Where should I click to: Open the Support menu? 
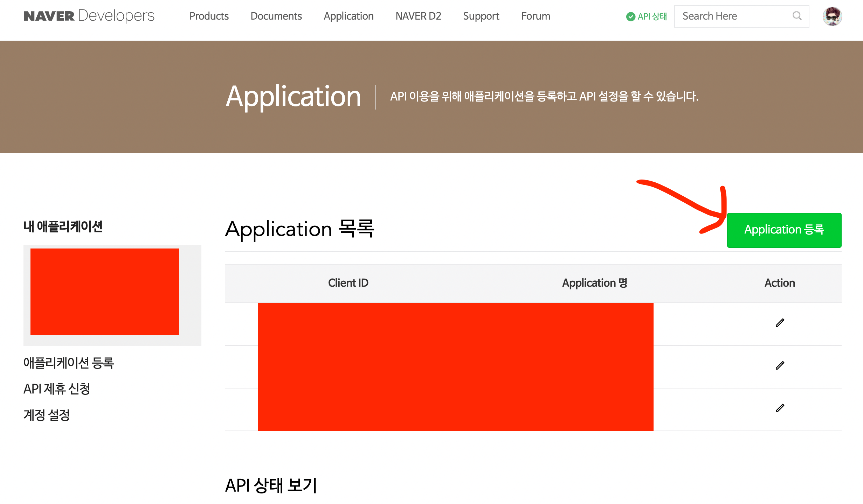[x=481, y=16]
